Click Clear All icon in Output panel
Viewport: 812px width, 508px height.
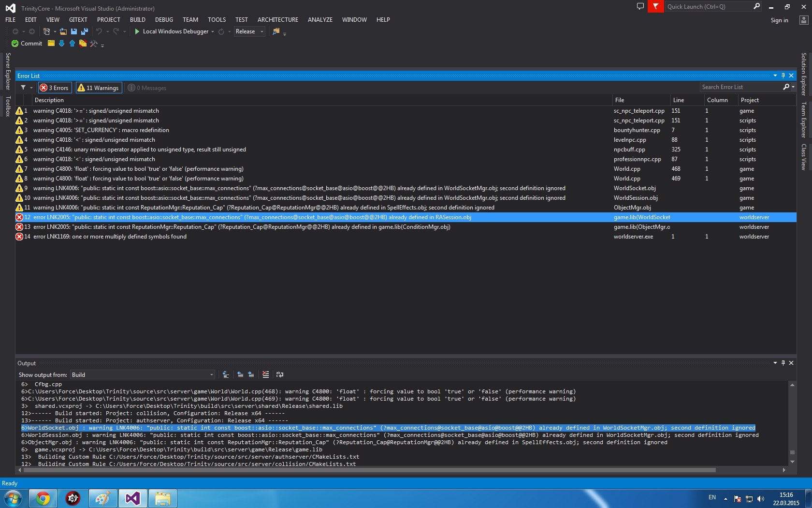click(x=265, y=374)
